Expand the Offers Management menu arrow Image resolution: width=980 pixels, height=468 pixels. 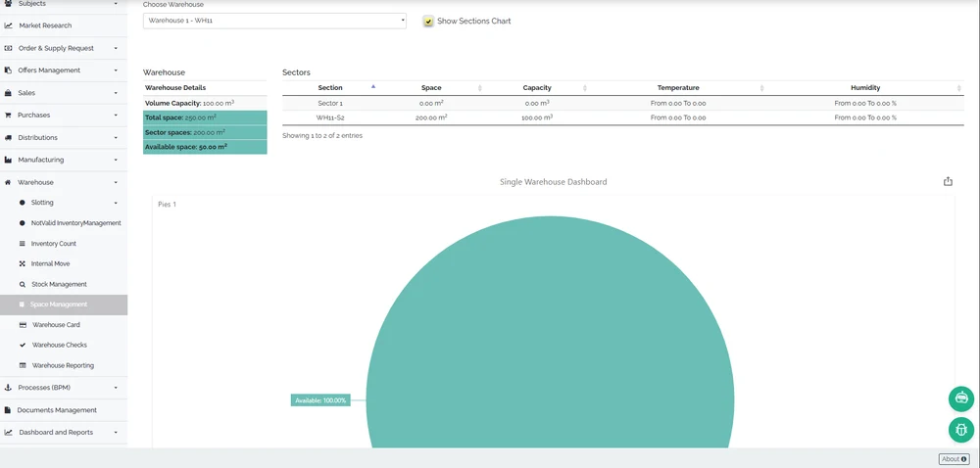116,70
